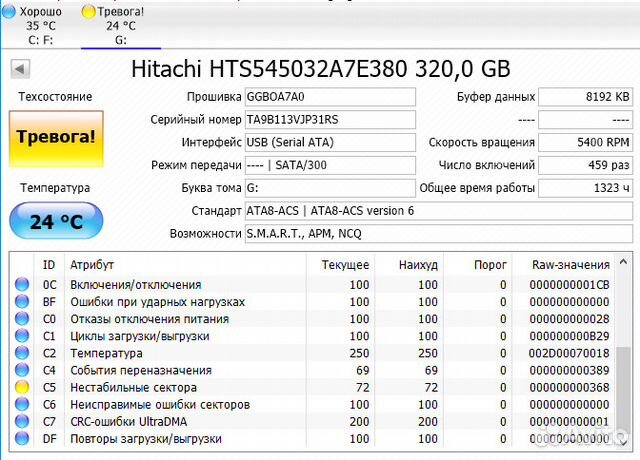The height and width of the screenshot is (460, 640).
Task: Click the Интерфейс field USB (Serial ATA)
Action: tap(330, 142)
